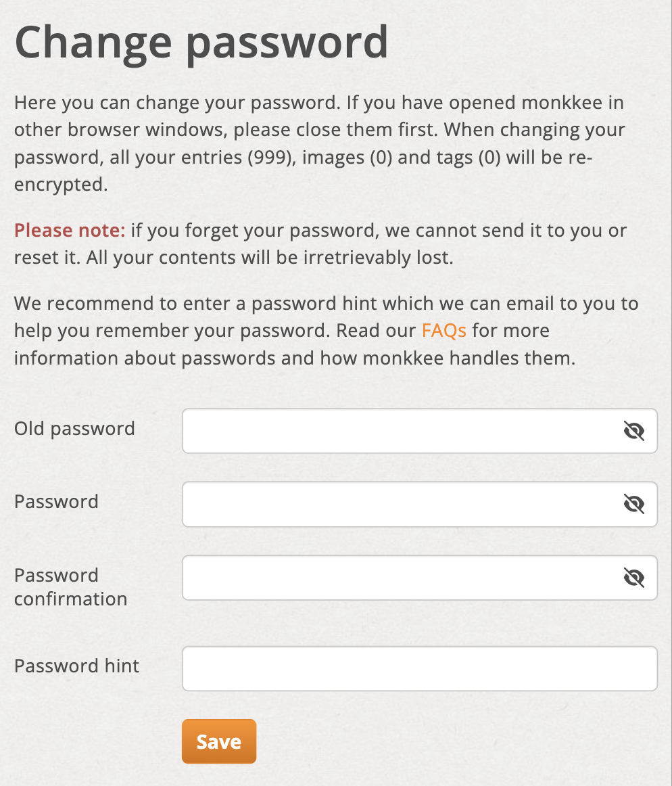
Task: Click the 'Password hint' label
Action: tap(76, 666)
